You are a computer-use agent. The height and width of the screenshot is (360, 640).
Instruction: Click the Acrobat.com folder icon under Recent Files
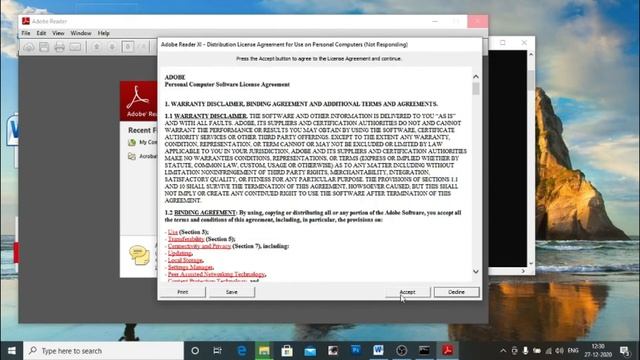(132, 156)
